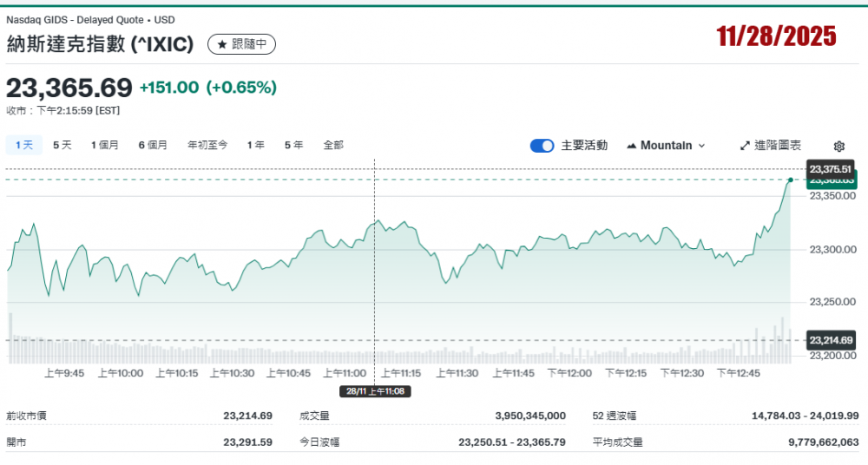Click the star follow button 跟隨中
Screen dimensions: 868x465
click(x=241, y=44)
